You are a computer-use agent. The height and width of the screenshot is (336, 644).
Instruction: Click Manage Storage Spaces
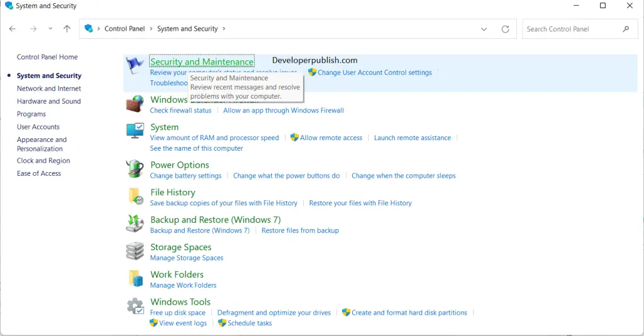click(186, 257)
